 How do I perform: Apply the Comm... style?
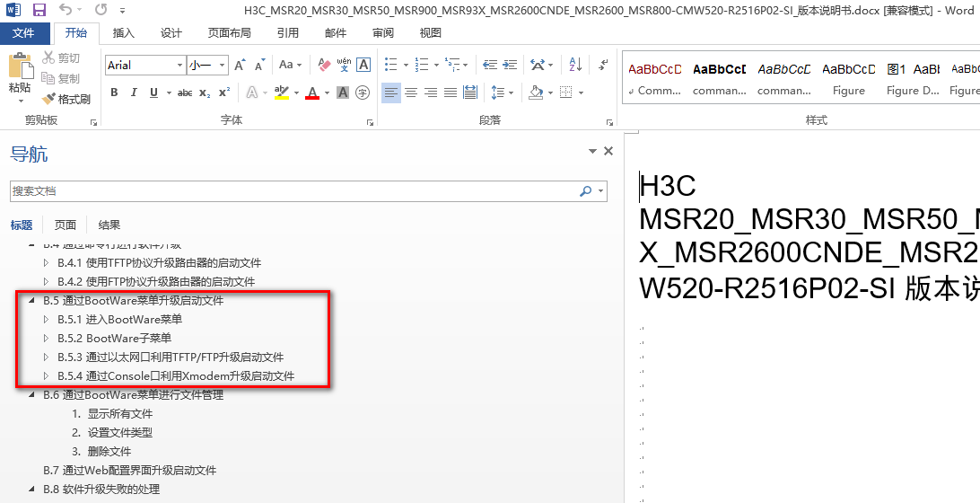(x=655, y=79)
